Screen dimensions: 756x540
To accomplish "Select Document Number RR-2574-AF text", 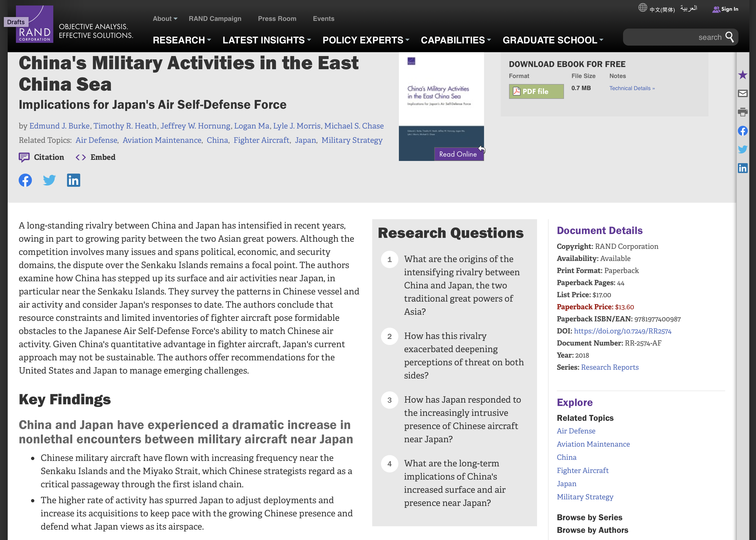I will pos(609,343).
